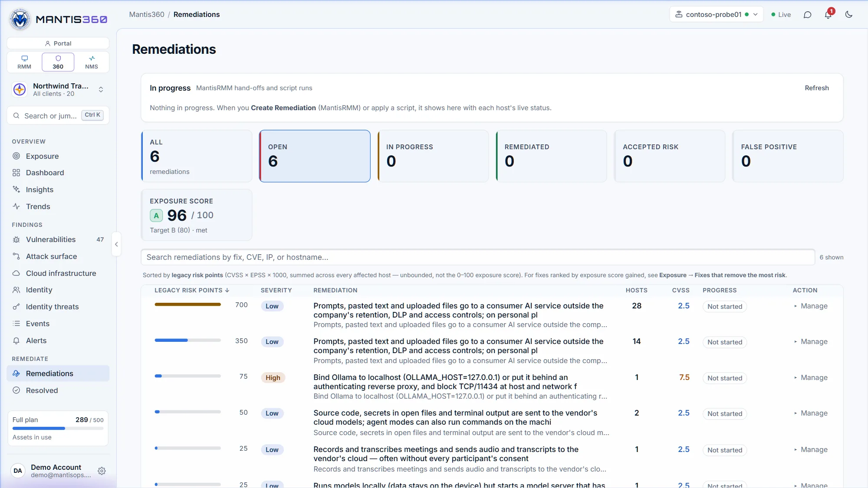Go to Dashboard in the sidebar
Viewport: 868px width, 488px height.
coord(58,173)
